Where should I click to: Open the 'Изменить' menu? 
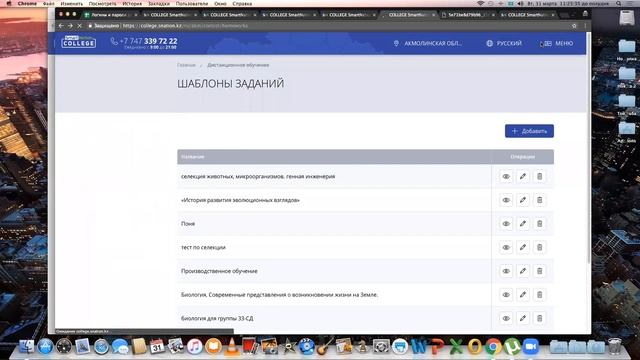pos(72,3)
